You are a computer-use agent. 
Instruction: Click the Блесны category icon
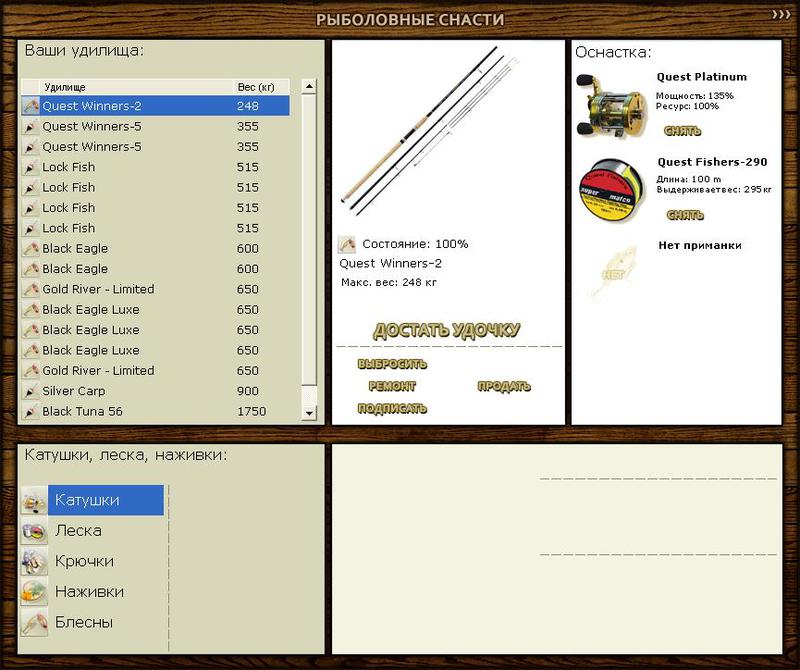pyautogui.click(x=34, y=623)
